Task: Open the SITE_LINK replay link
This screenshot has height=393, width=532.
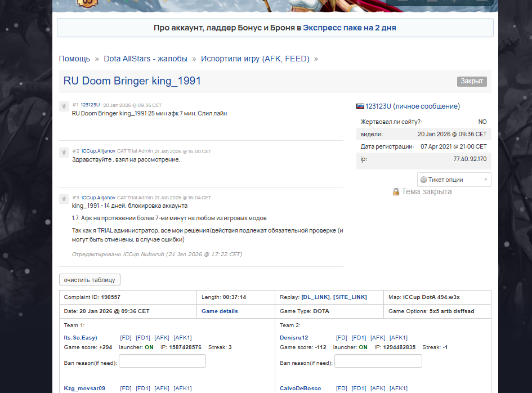Action: point(350,297)
